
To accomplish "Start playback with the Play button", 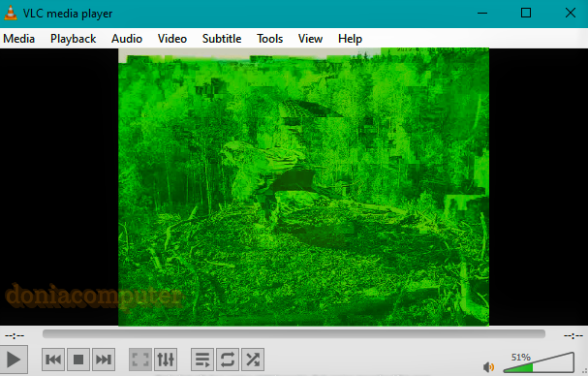I will (x=14, y=360).
